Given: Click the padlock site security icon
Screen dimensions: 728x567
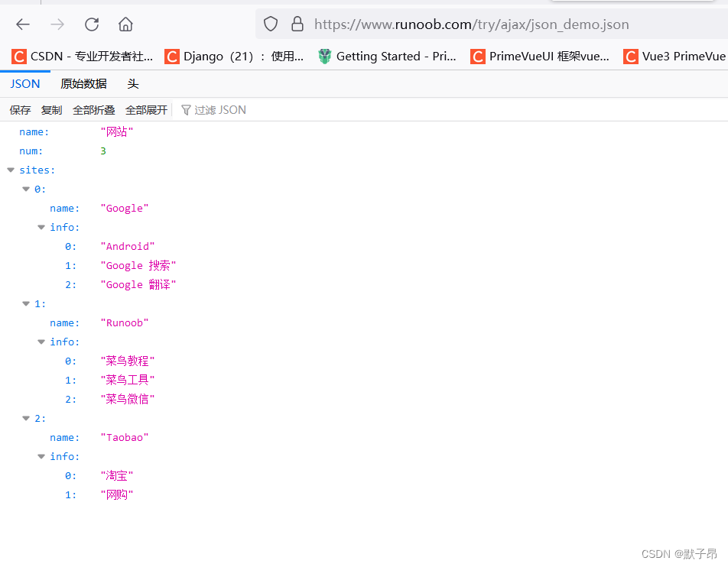Looking at the screenshot, I should pos(297,24).
